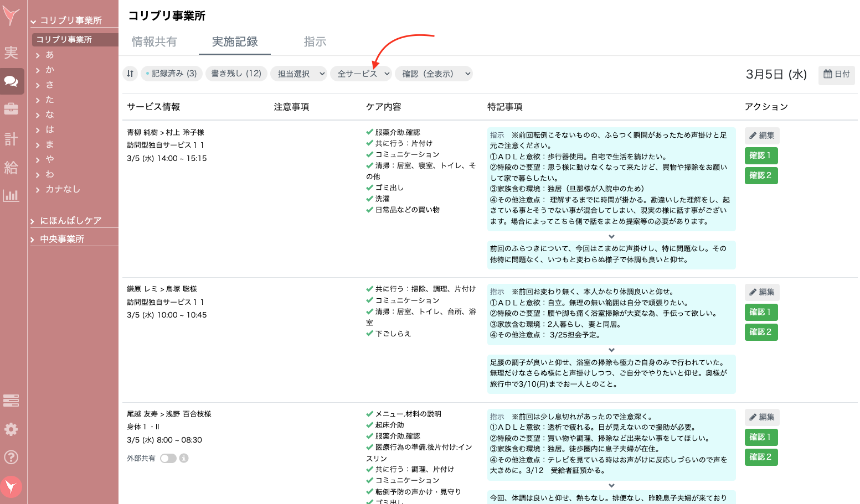Screen dimensions: 860x504
Task: Click the info icon next to 外部共有
Action: 184,458
